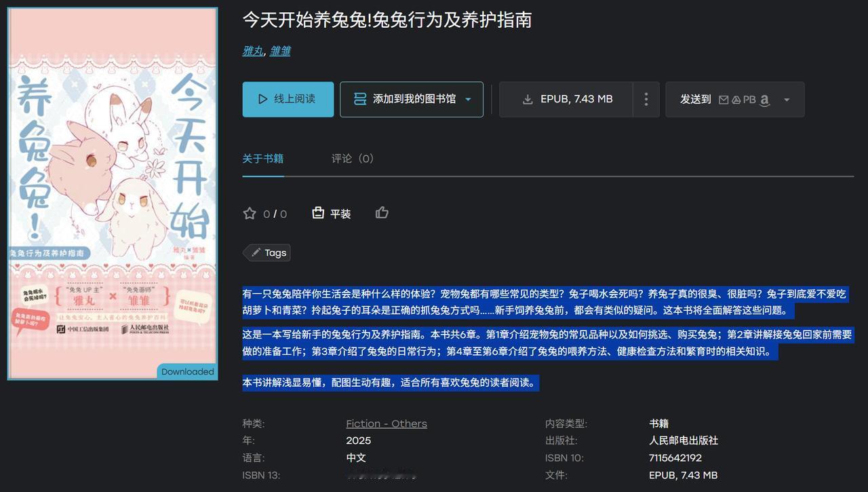868x492 pixels.
Task: Click the description line 本书讲解浅显易懂
Action: pyautogui.click(x=391, y=383)
